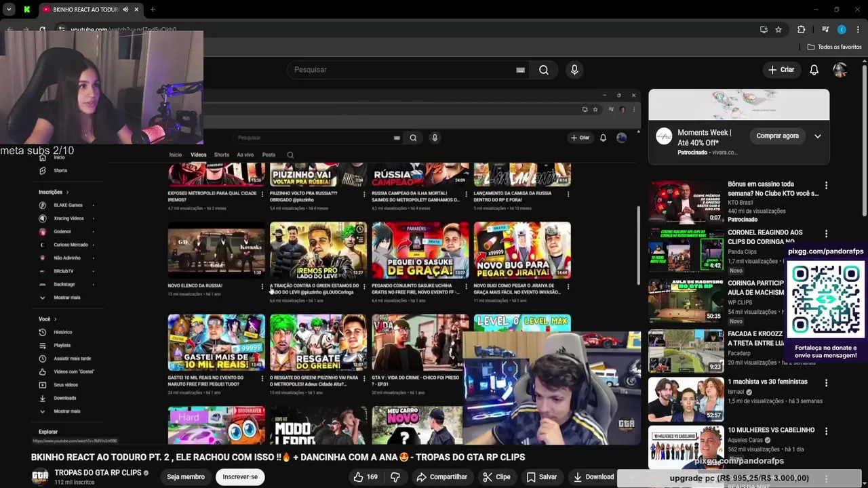The width and height of the screenshot is (868, 488).
Task: Close the BKINHO REACT YouTube tab
Action: [136, 9]
